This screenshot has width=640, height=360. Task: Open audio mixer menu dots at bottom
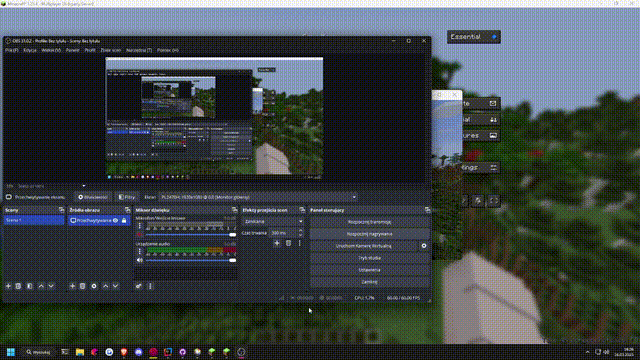click(x=150, y=286)
